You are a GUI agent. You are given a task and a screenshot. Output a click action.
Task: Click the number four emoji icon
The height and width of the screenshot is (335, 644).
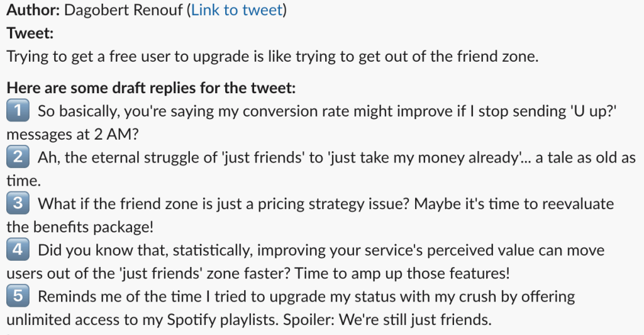(x=17, y=250)
